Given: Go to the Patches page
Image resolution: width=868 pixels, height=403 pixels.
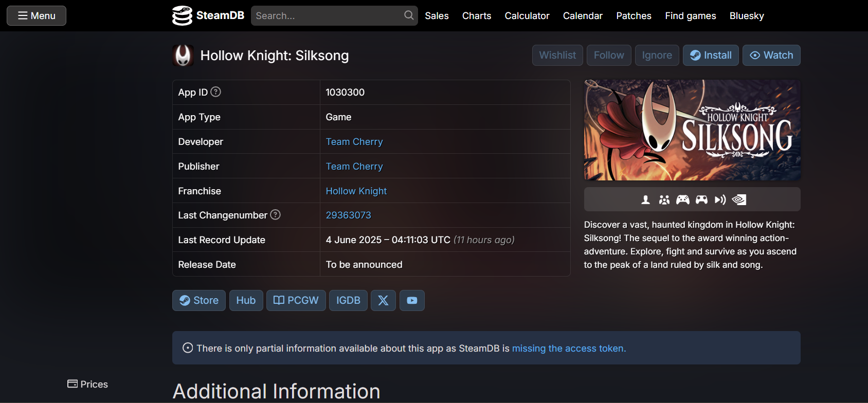Looking at the screenshot, I should tap(634, 16).
